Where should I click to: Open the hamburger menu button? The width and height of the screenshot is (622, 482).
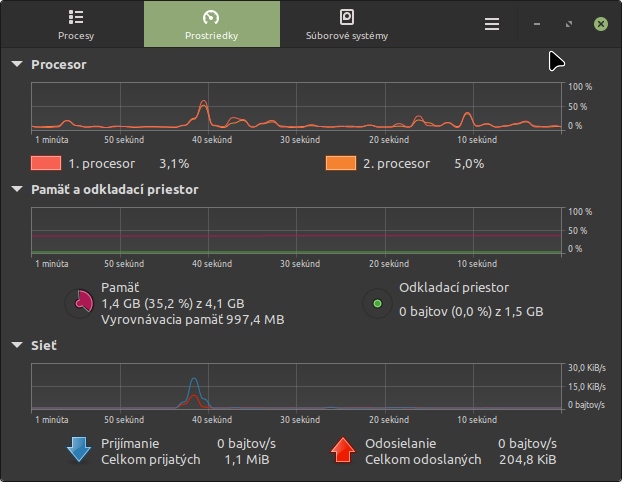pyautogui.click(x=491, y=24)
